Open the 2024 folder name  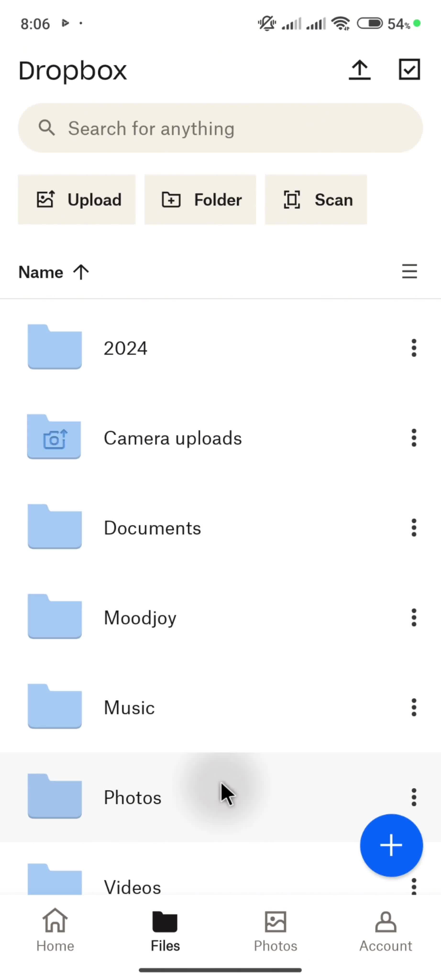(x=126, y=348)
